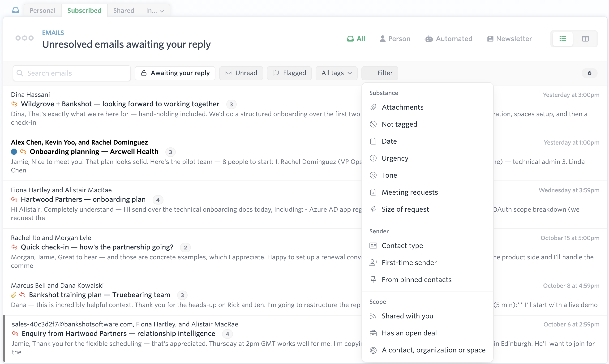609x364 pixels.
Task: Choose Not tagged filter option
Action: click(x=428, y=124)
